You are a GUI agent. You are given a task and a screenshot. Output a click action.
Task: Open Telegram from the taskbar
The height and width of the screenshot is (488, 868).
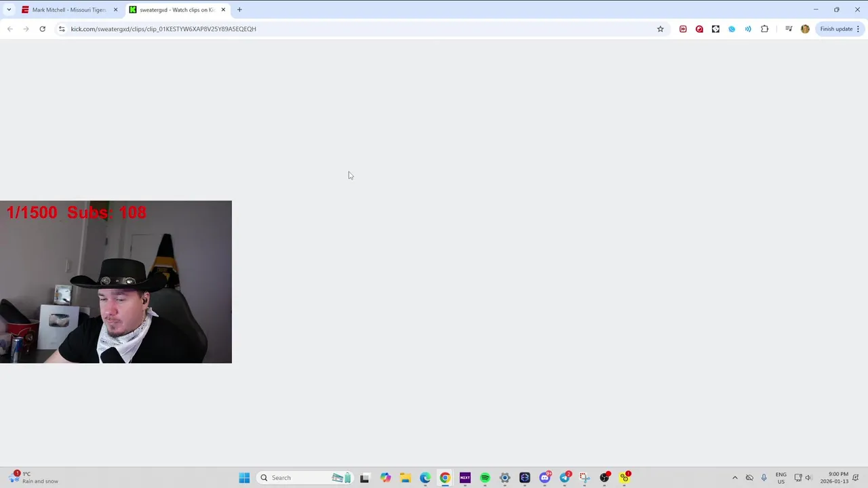pyautogui.click(x=565, y=478)
